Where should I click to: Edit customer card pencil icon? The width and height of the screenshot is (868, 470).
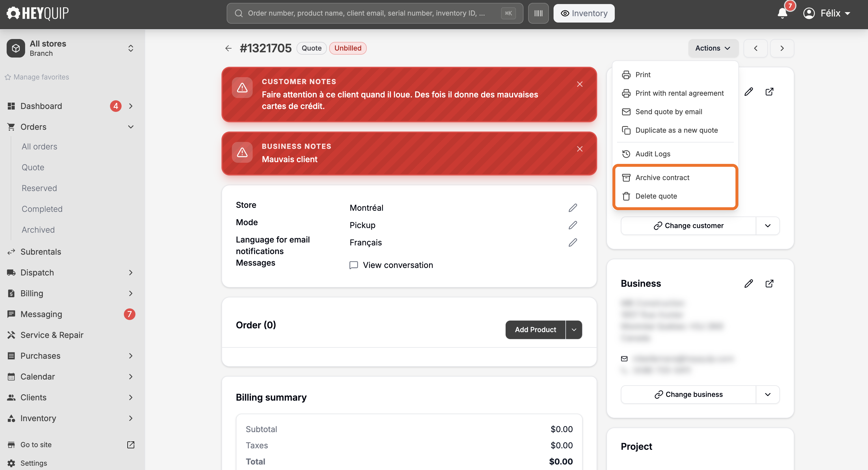click(x=749, y=91)
